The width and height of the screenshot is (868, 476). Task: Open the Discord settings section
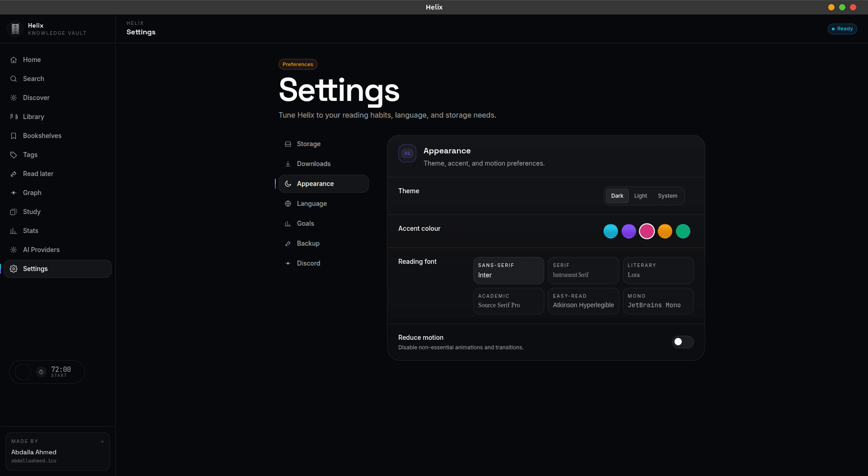(324, 263)
